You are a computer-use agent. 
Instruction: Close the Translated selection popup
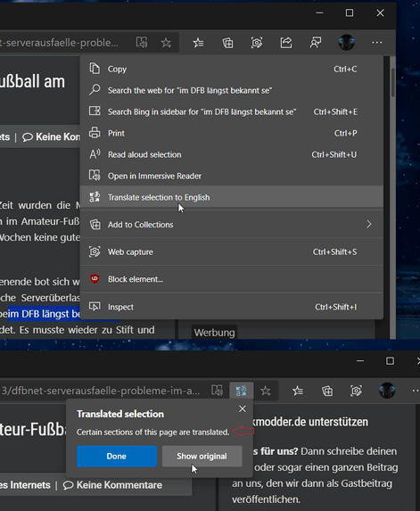242,408
